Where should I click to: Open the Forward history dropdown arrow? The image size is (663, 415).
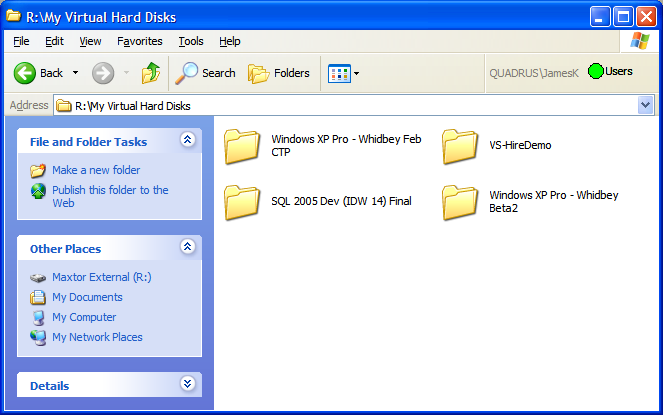click(x=126, y=73)
